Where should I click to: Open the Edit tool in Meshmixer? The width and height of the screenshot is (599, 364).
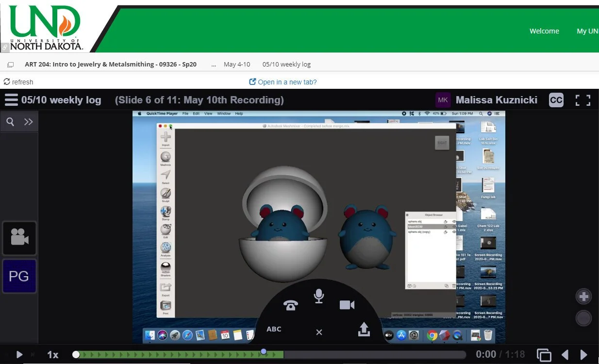pyautogui.click(x=166, y=231)
